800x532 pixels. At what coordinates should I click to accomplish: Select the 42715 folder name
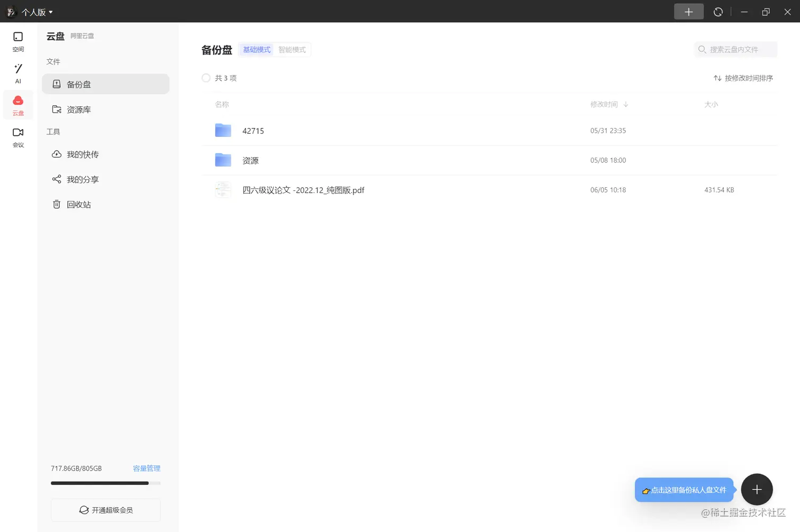pyautogui.click(x=253, y=131)
